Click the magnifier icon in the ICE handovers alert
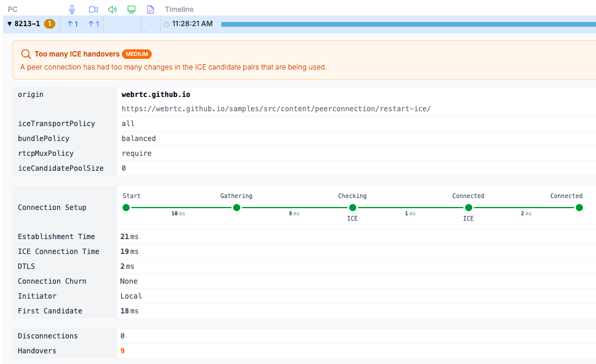The image size is (596, 364). coord(26,54)
